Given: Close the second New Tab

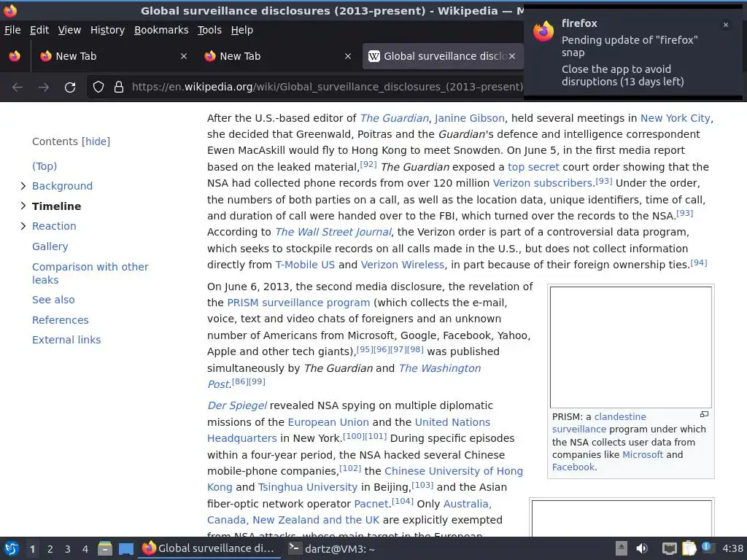Looking at the screenshot, I should [x=348, y=56].
